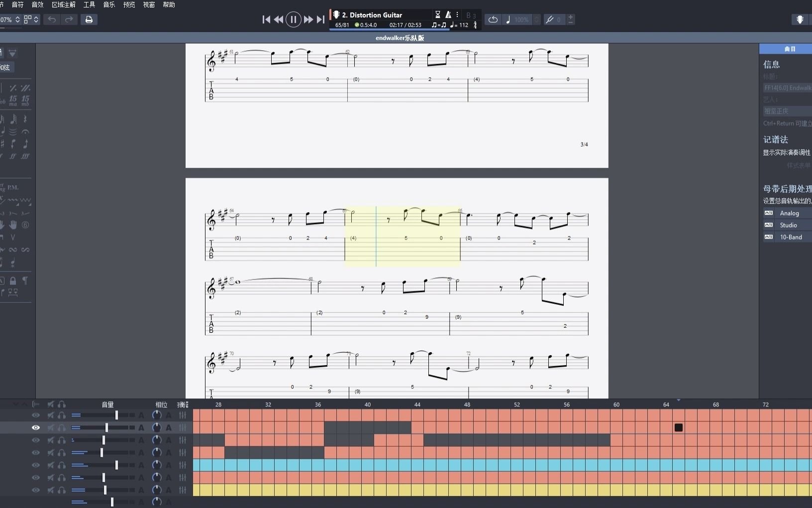812x508 pixels.
Task: Enable loop playback icon
Action: [x=493, y=19]
